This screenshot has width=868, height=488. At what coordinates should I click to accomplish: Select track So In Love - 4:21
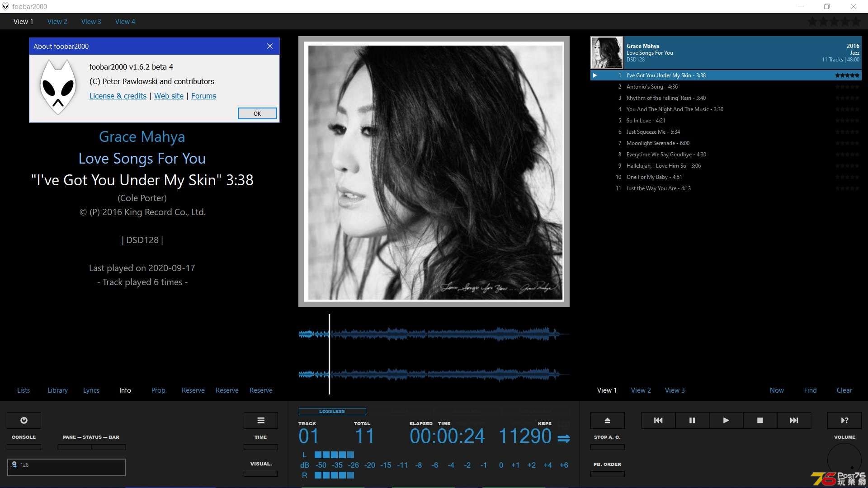coord(726,121)
